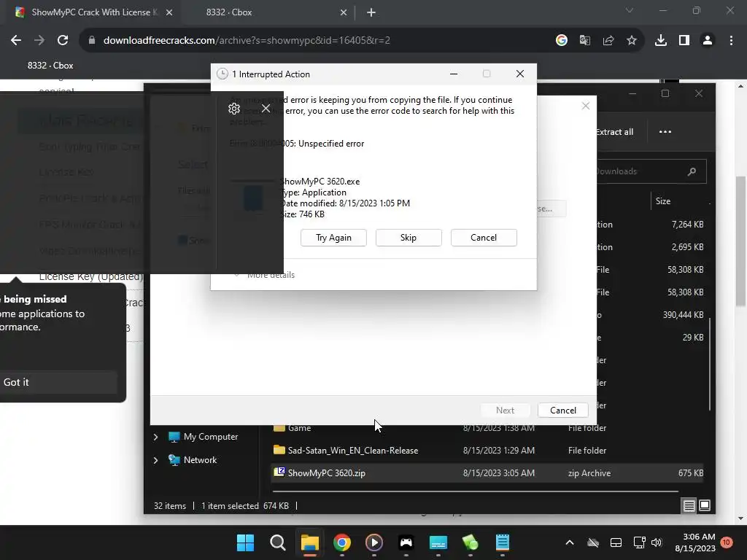Open Chrome from the taskbar
This screenshot has height=560, width=747.
[341, 542]
